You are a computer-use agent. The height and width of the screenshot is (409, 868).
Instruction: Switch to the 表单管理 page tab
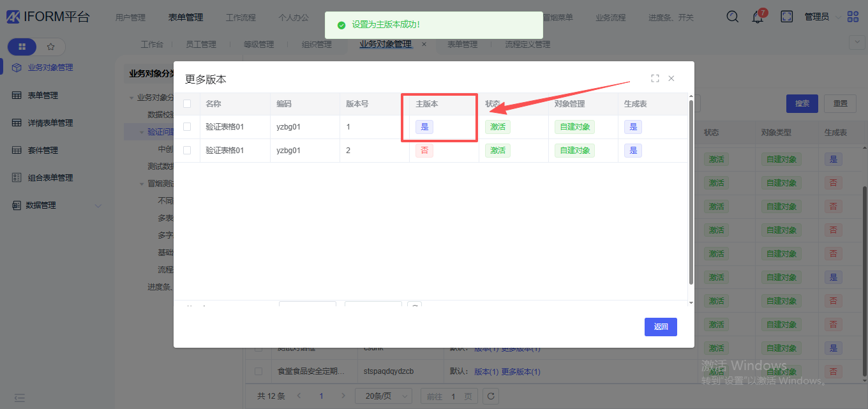[462, 45]
